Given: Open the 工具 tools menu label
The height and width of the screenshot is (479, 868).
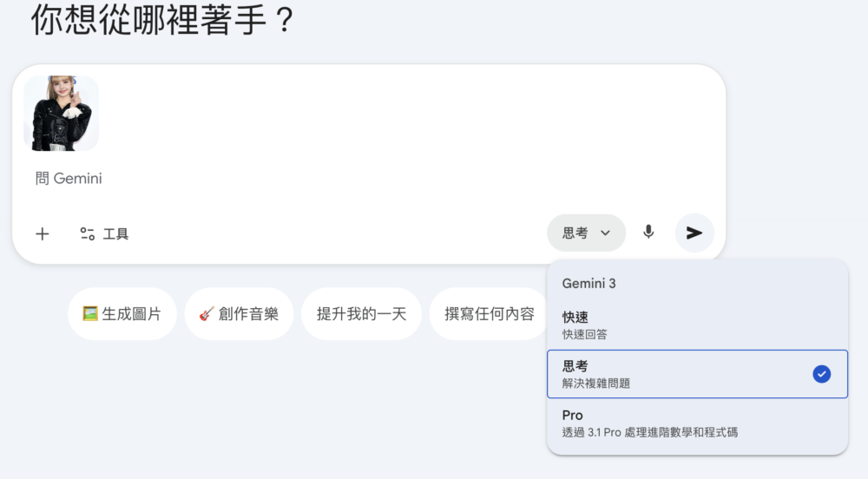Looking at the screenshot, I should [115, 233].
